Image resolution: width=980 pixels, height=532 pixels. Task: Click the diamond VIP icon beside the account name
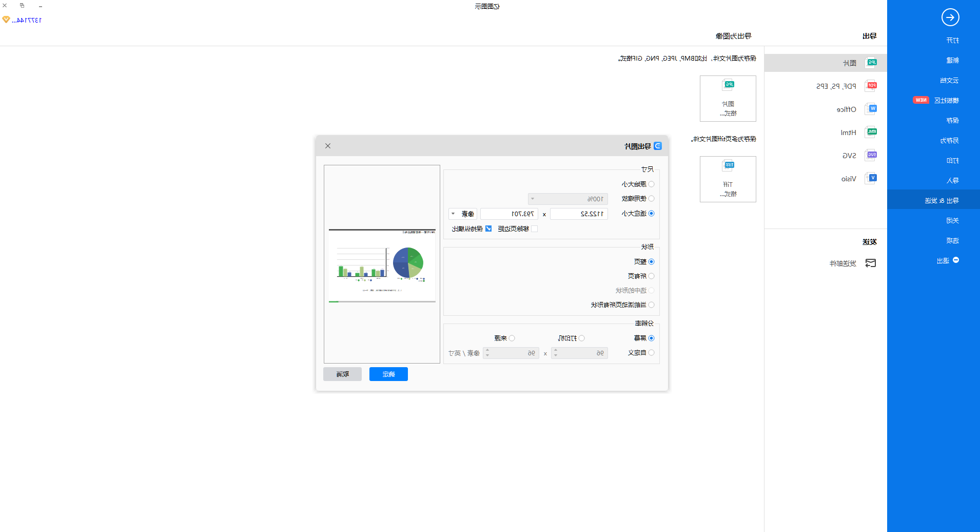pos(6,20)
